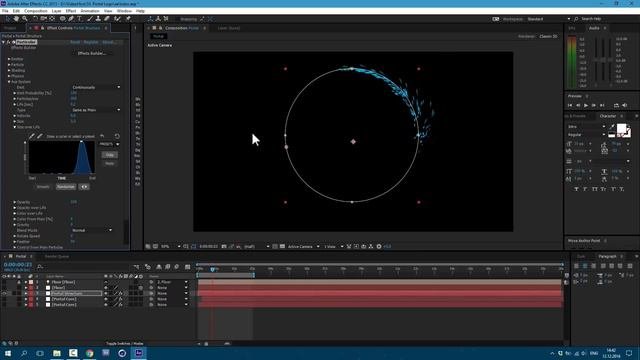The width and height of the screenshot is (640, 360).
Task: Switch to the Render Queue tab
Action: point(57,257)
